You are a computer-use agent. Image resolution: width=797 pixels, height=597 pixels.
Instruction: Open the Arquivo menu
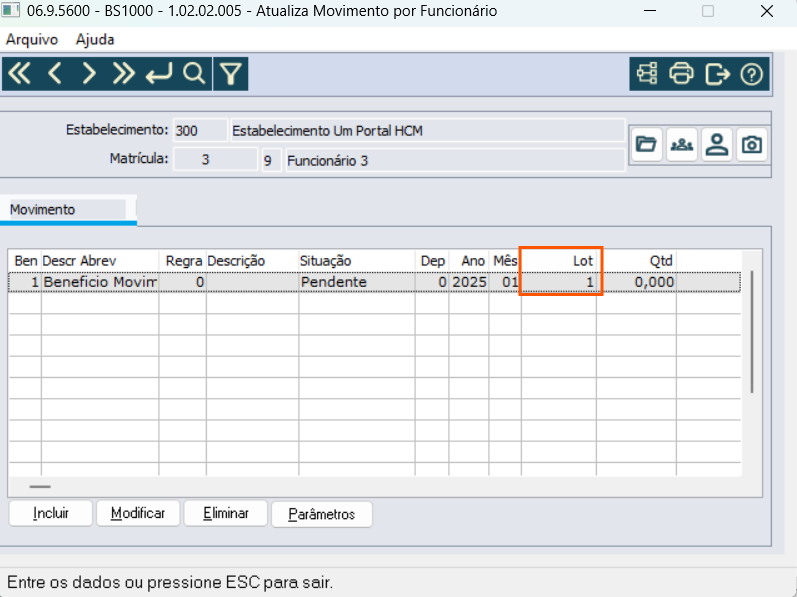pos(32,40)
